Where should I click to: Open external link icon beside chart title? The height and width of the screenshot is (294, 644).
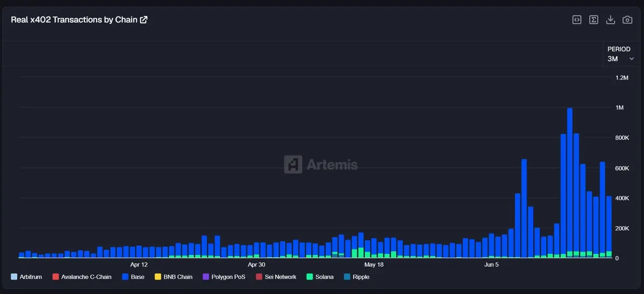pyautogui.click(x=144, y=20)
